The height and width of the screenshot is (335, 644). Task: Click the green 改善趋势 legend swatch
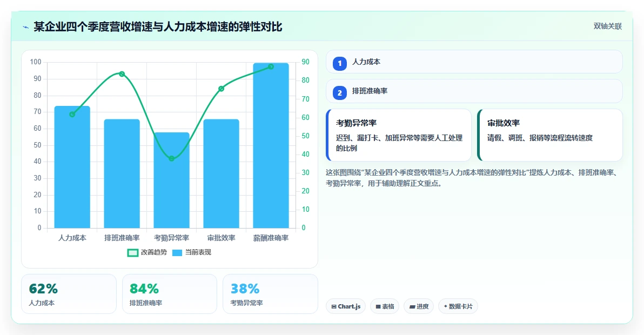click(133, 253)
